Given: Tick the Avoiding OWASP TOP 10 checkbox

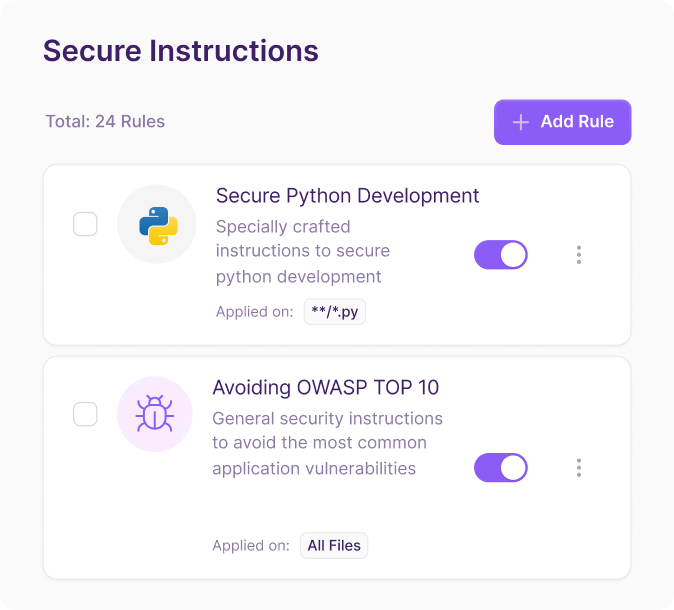Looking at the screenshot, I should [85, 414].
